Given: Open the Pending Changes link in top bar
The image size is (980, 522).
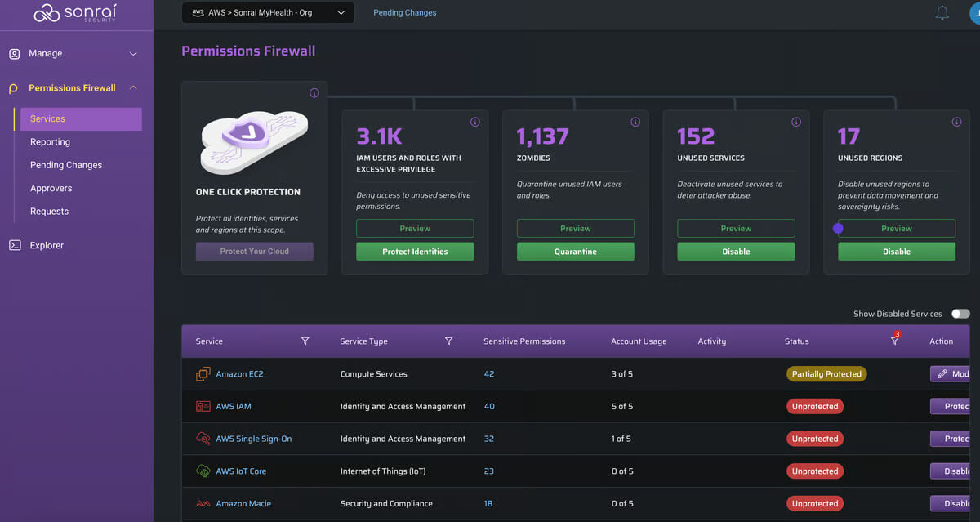Looking at the screenshot, I should pos(405,13).
